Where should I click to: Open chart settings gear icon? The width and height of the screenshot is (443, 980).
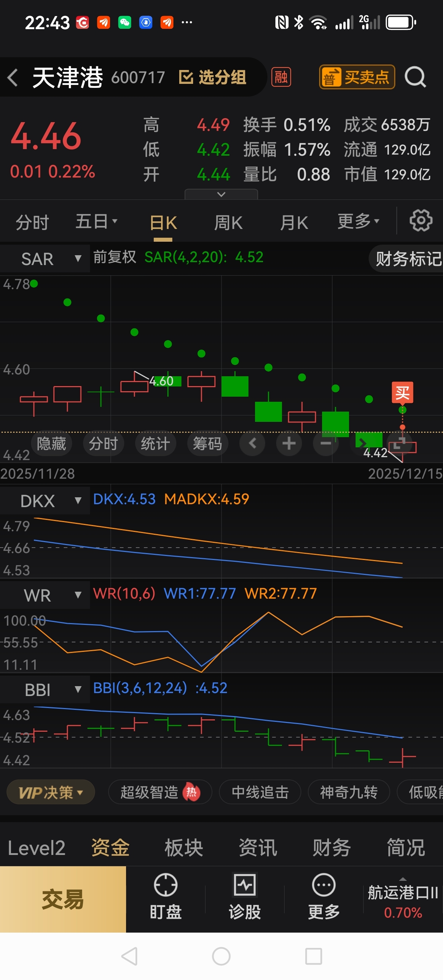click(420, 220)
